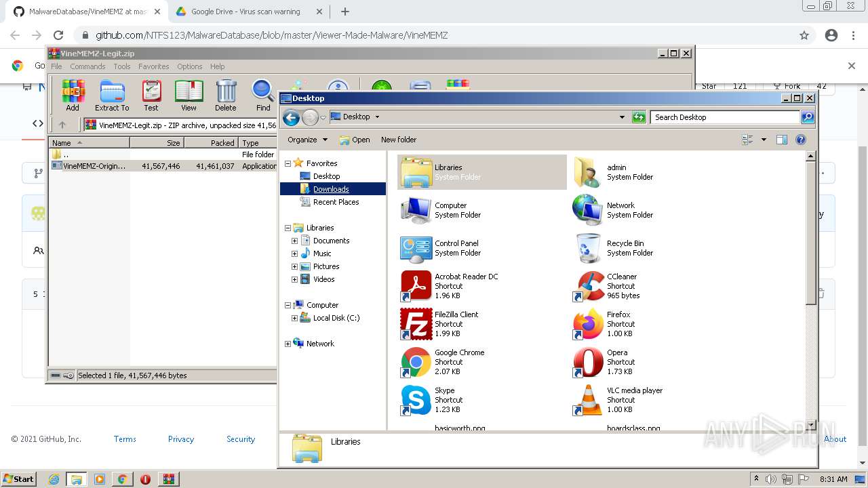The width and height of the screenshot is (868, 488).
Task: Click the Search Desktop input field
Action: tap(725, 117)
